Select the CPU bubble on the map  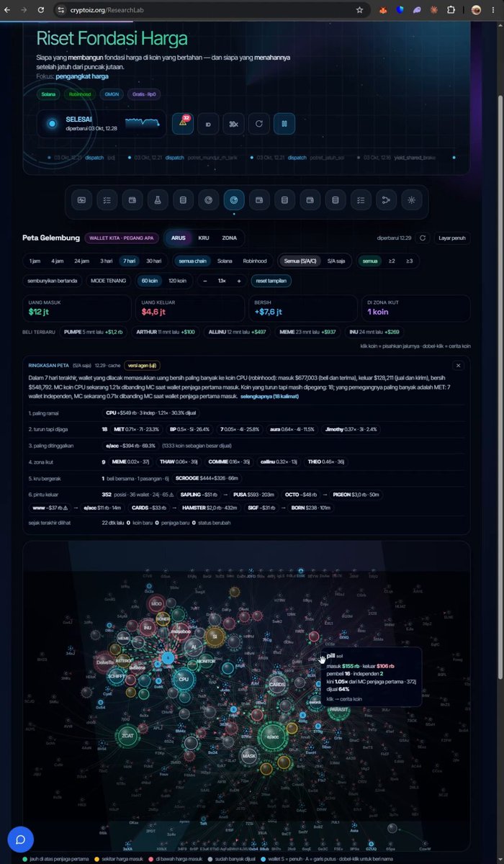pos(184,679)
